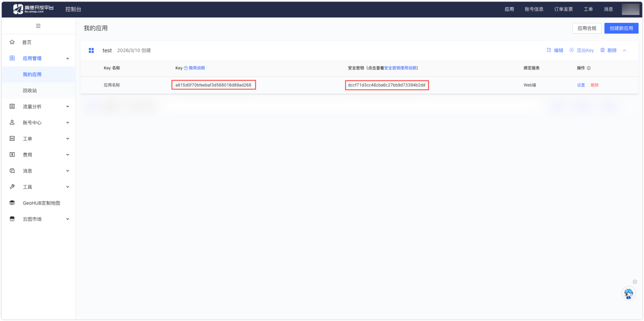Screen dimensions: 644x321
Task: Close the floating assistant with small x
Action: click(x=635, y=282)
